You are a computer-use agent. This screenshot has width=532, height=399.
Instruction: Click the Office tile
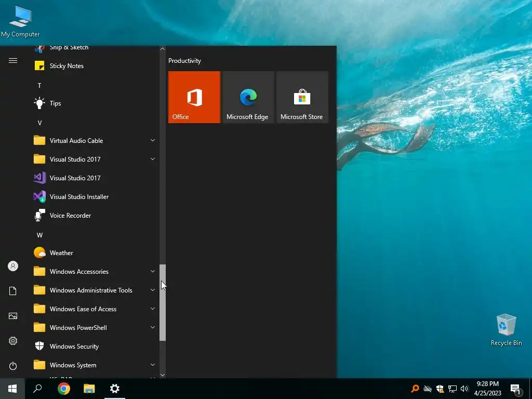pyautogui.click(x=194, y=97)
